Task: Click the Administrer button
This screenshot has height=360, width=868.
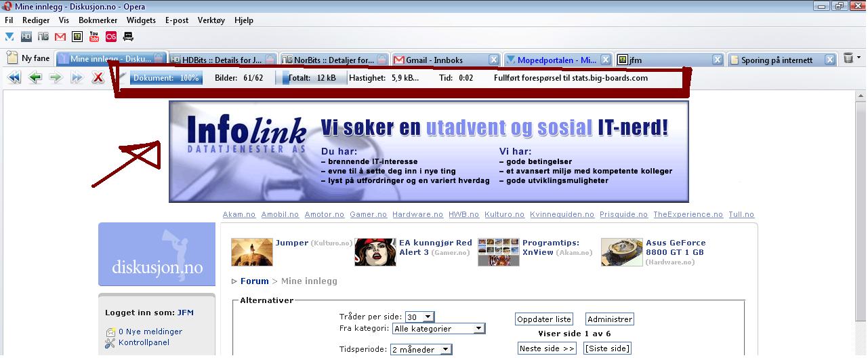Action: [609, 319]
